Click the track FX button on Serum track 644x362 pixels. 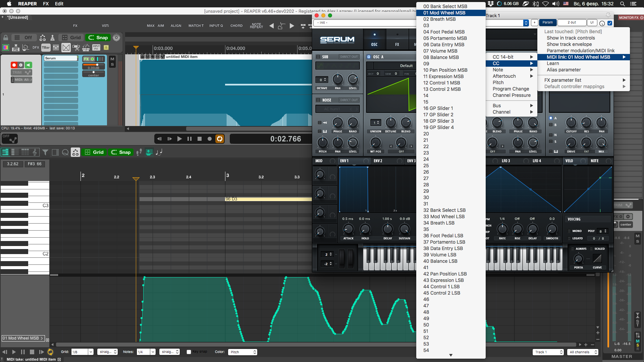87,59
